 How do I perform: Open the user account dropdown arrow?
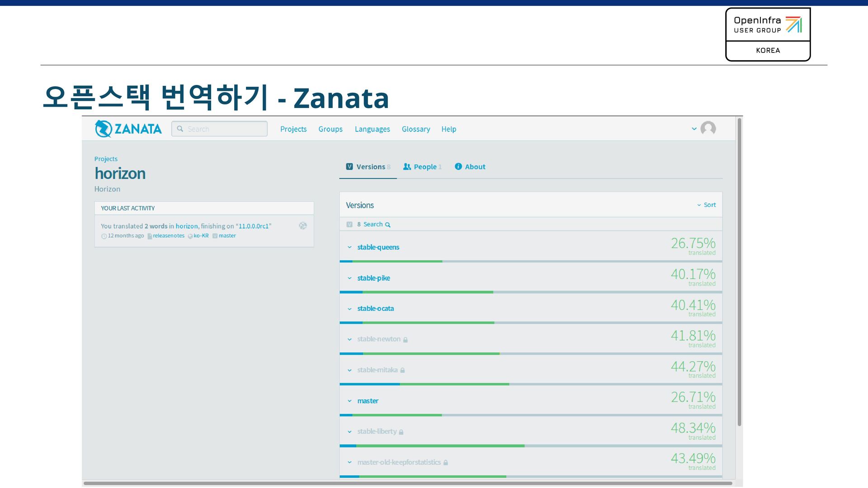[x=694, y=129]
